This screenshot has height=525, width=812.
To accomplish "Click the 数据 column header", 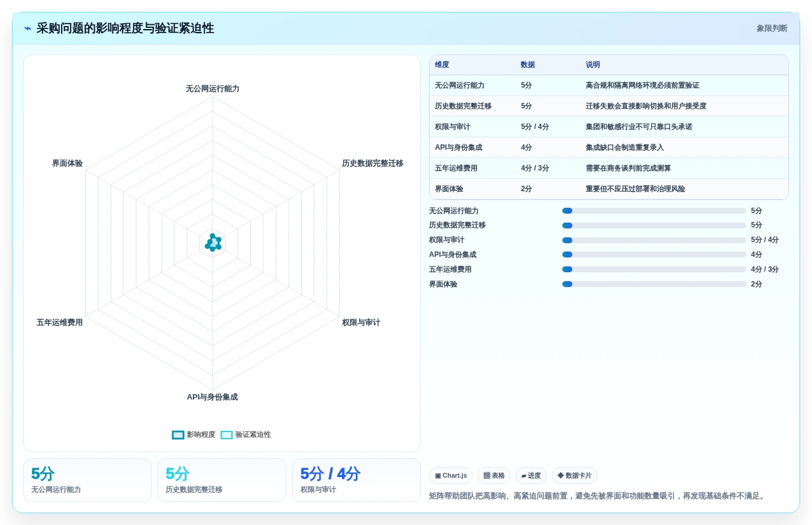I will pyautogui.click(x=528, y=65).
